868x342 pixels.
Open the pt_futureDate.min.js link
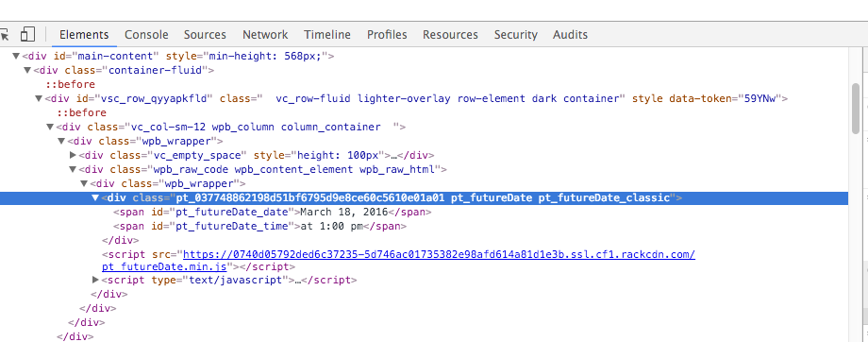pos(164,266)
